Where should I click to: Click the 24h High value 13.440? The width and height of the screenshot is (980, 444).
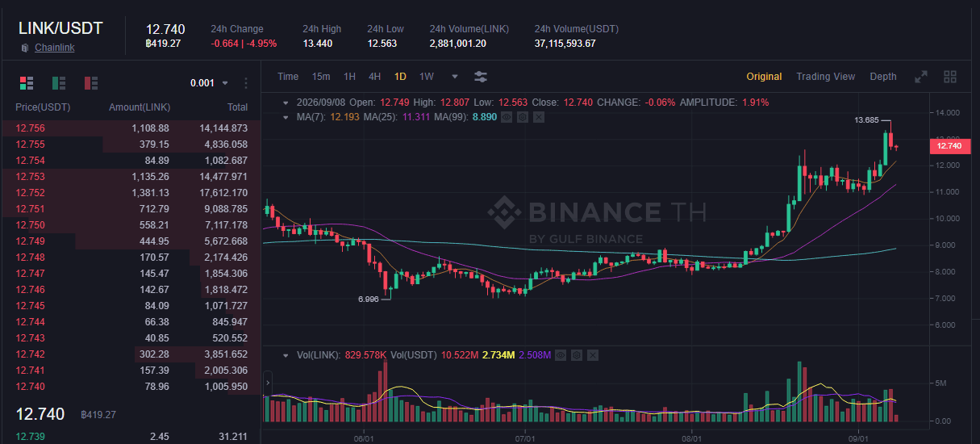(x=317, y=44)
